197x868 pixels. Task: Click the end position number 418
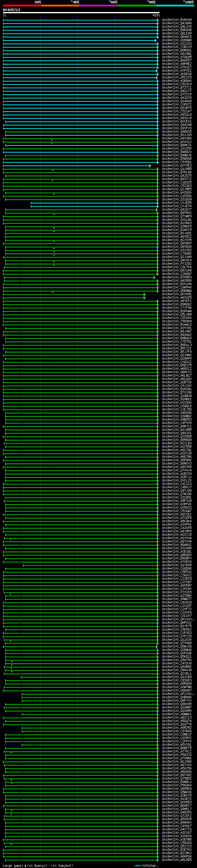pos(155,15)
